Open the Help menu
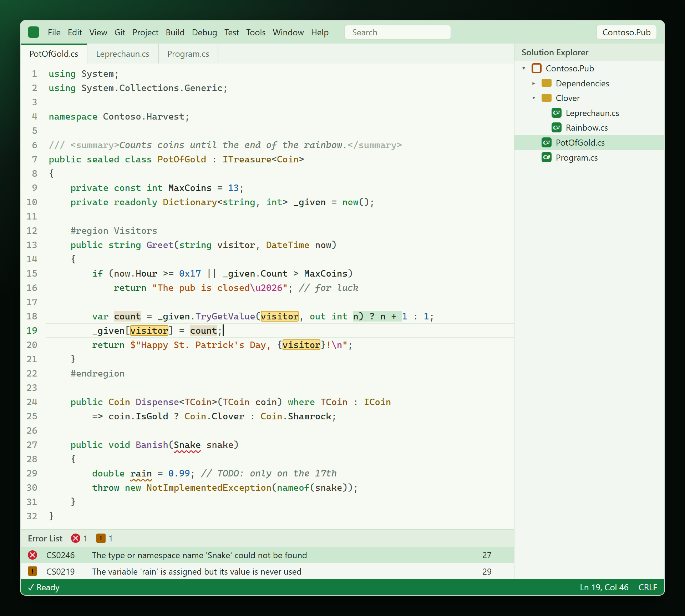 point(320,32)
